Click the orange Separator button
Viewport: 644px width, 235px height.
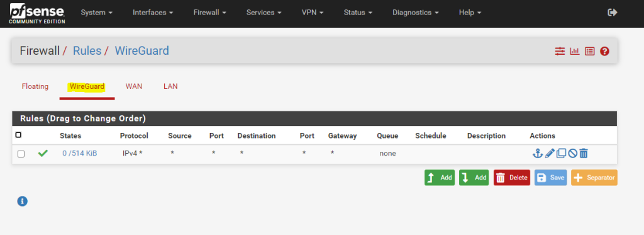point(594,178)
